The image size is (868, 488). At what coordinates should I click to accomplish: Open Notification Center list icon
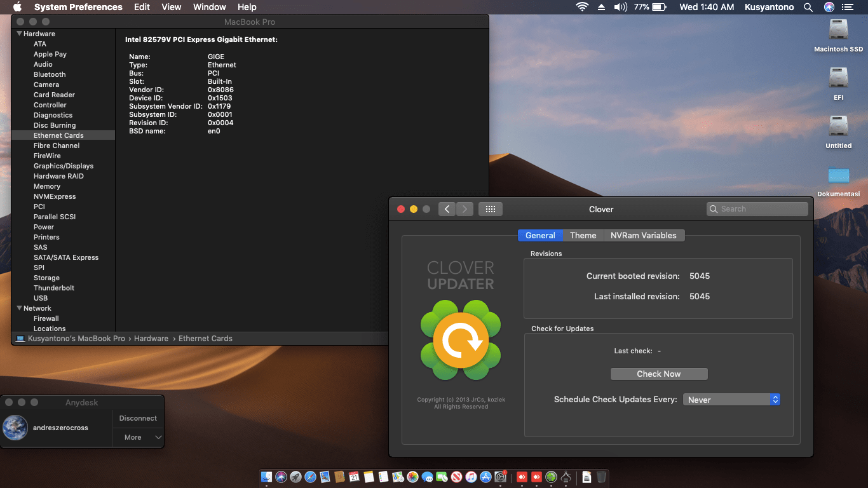848,7
